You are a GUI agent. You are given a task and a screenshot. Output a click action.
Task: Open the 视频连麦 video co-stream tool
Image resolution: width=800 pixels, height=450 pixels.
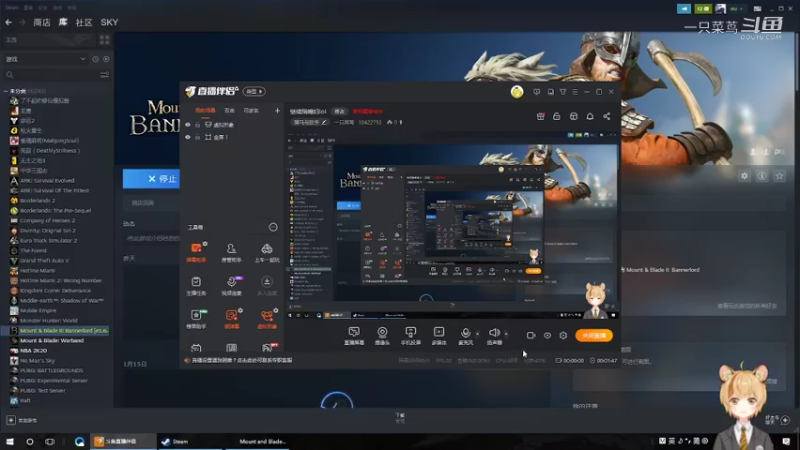pyautogui.click(x=231, y=286)
